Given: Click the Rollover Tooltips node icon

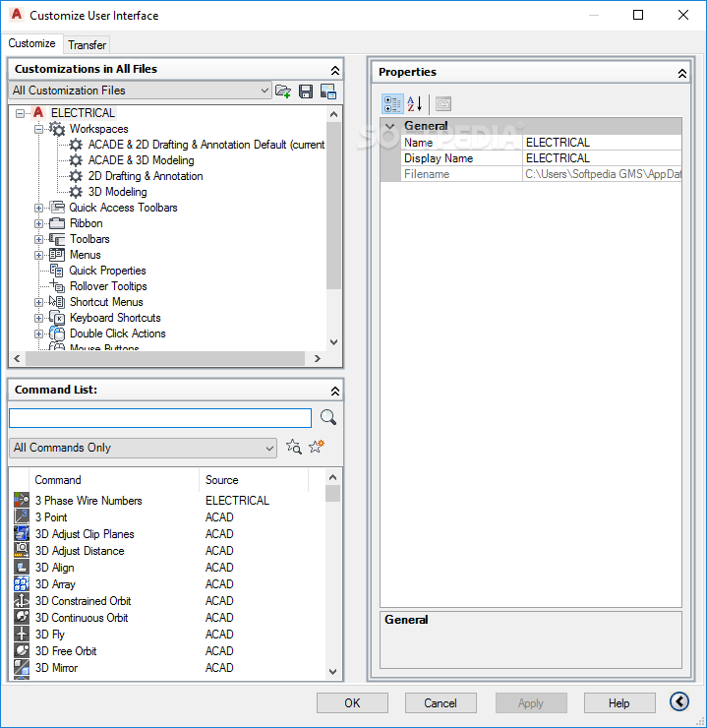Looking at the screenshot, I should [57, 286].
